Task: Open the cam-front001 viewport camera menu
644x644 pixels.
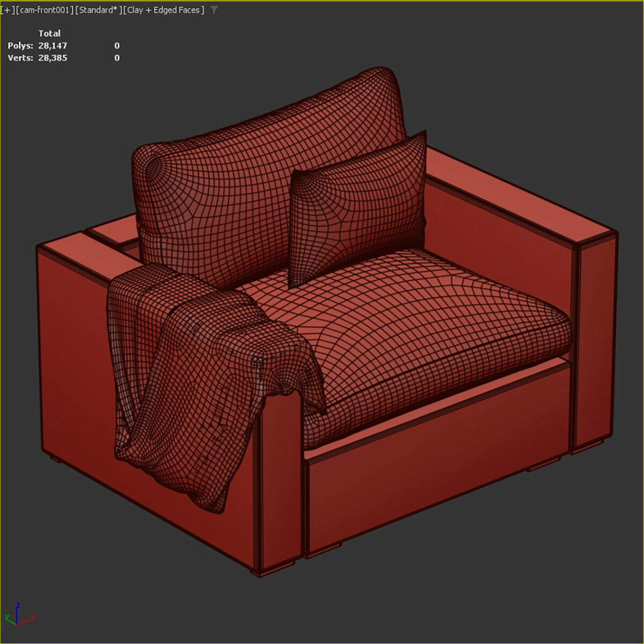Action: (45, 10)
